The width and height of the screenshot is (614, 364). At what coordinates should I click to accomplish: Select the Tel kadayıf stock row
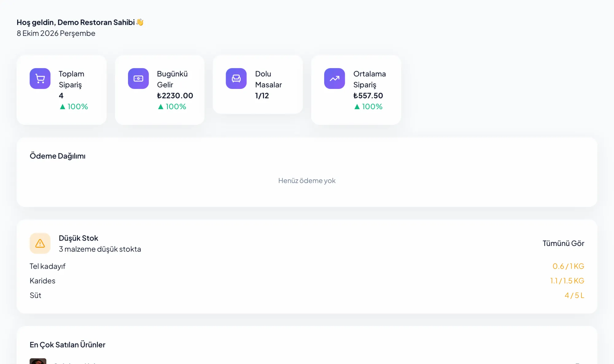coord(307,266)
